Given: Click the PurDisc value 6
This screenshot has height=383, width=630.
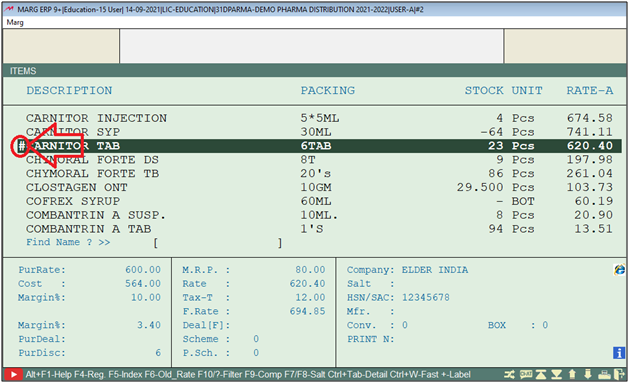Looking at the screenshot, I should click(158, 353).
